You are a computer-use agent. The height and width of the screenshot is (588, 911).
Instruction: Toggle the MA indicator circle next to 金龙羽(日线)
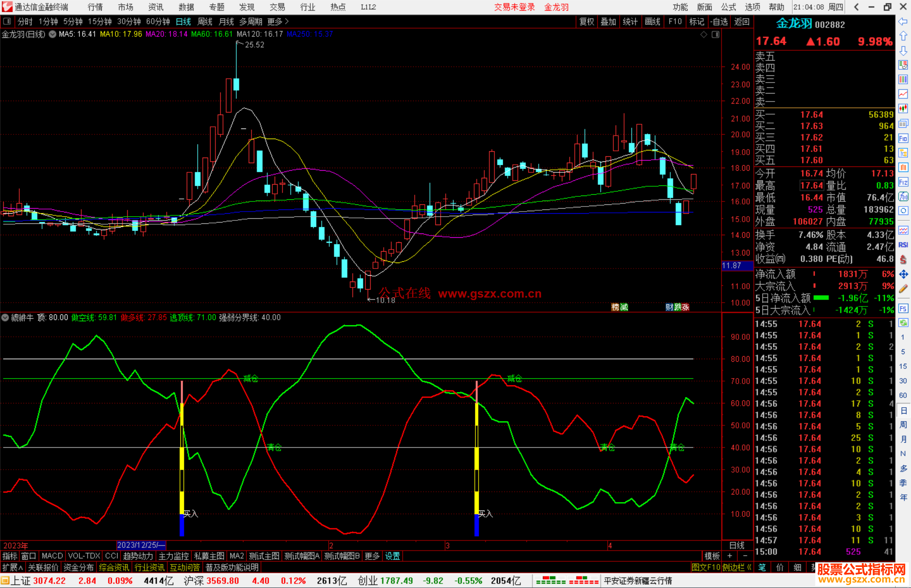(x=52, y=35)
